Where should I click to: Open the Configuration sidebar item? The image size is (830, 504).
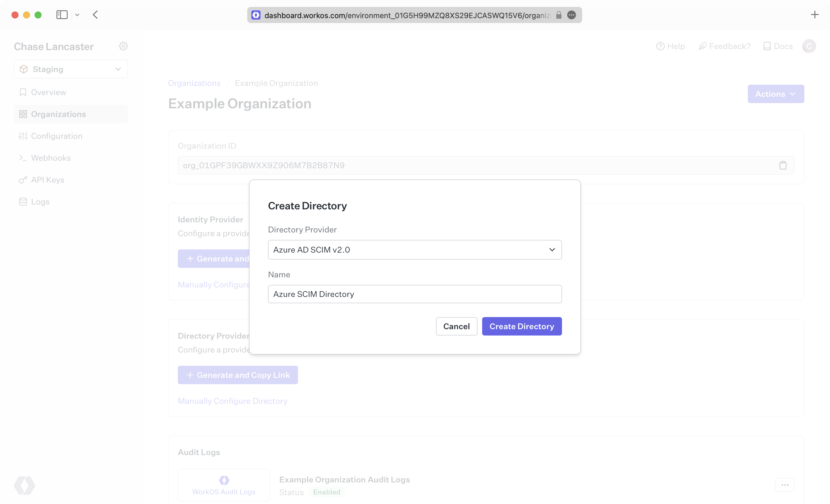(56, 136)
